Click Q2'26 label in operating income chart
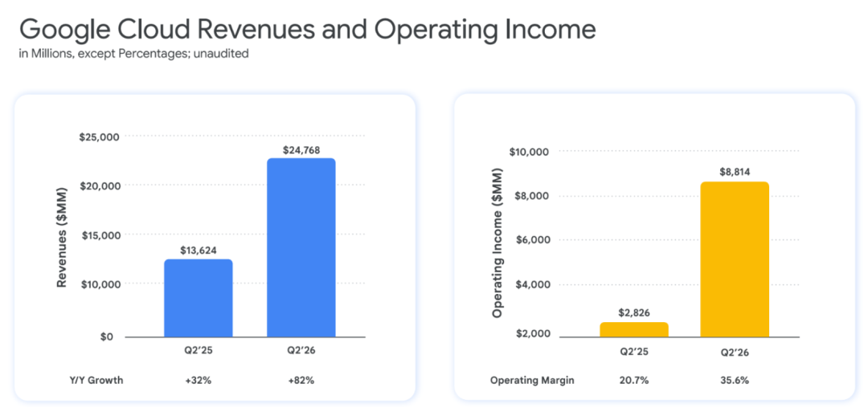The width and height of the screenshot is (868, 412). pos(735,353)
